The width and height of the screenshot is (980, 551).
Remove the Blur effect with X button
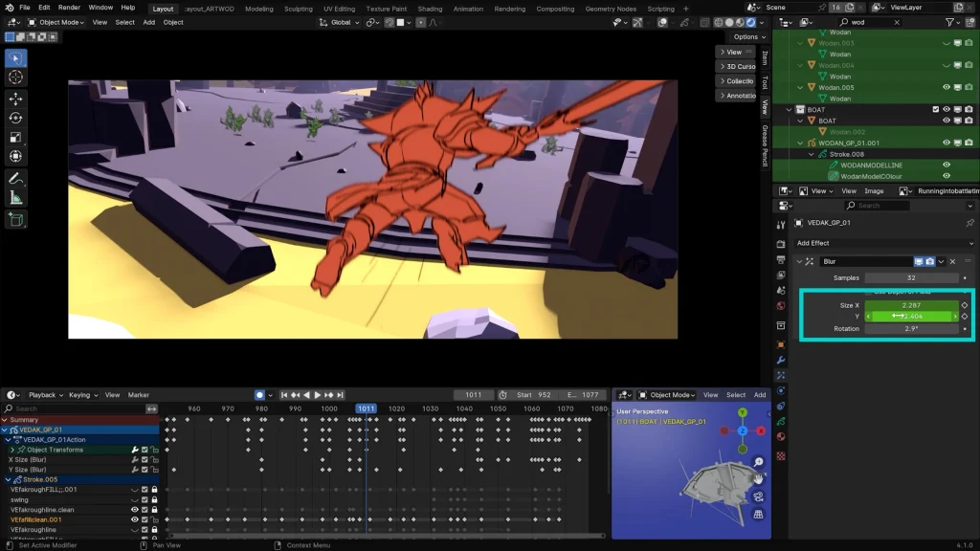(952, 262)
